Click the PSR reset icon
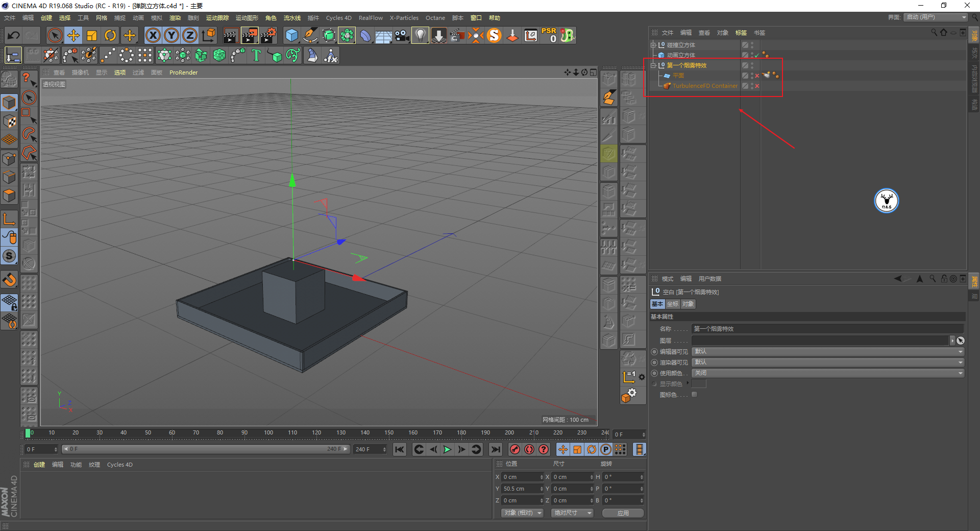The height and width of the screenshot is (531, 980). [x=549, y=35]
